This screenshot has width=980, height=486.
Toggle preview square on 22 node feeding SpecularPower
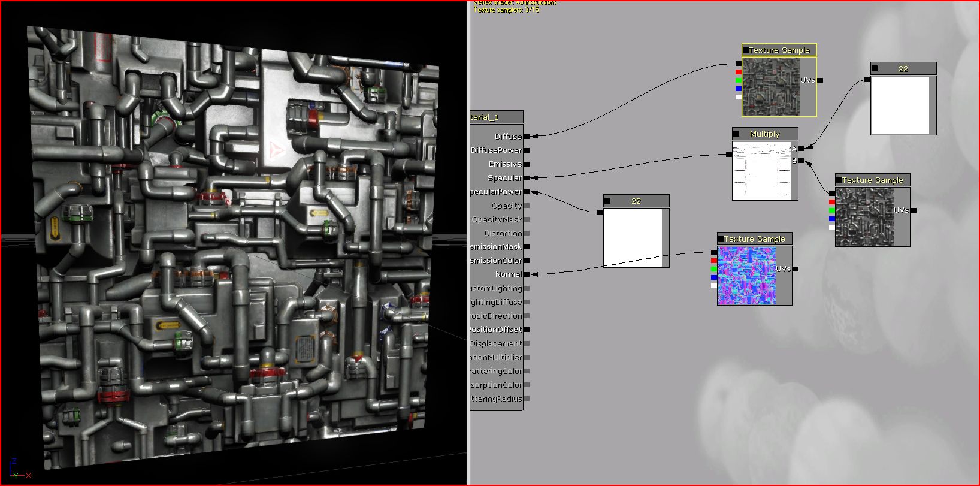(607, 201)
